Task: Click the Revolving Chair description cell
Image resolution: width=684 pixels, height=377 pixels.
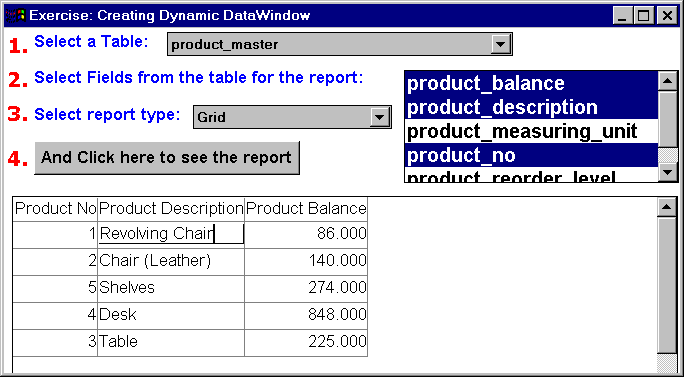Action: [171, 234]
